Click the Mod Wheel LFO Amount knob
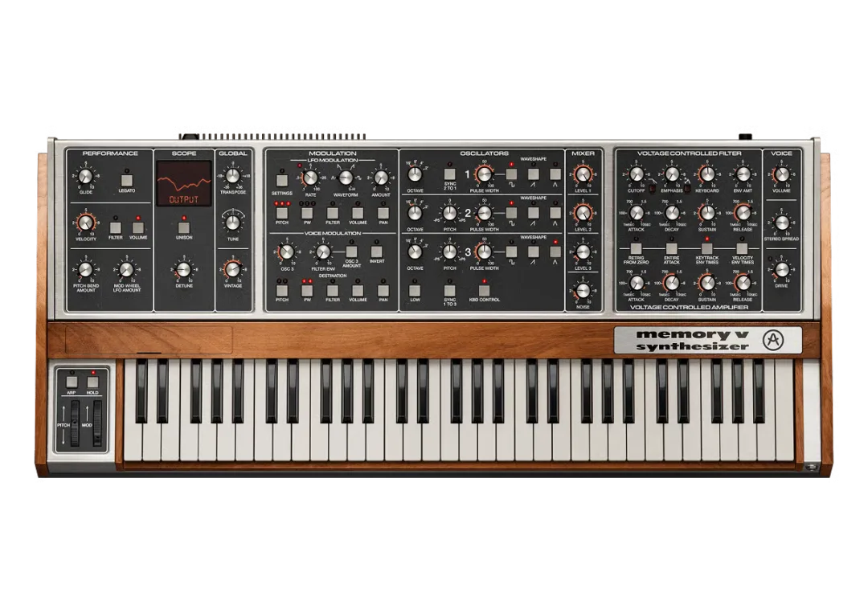 tap(127, 270)
